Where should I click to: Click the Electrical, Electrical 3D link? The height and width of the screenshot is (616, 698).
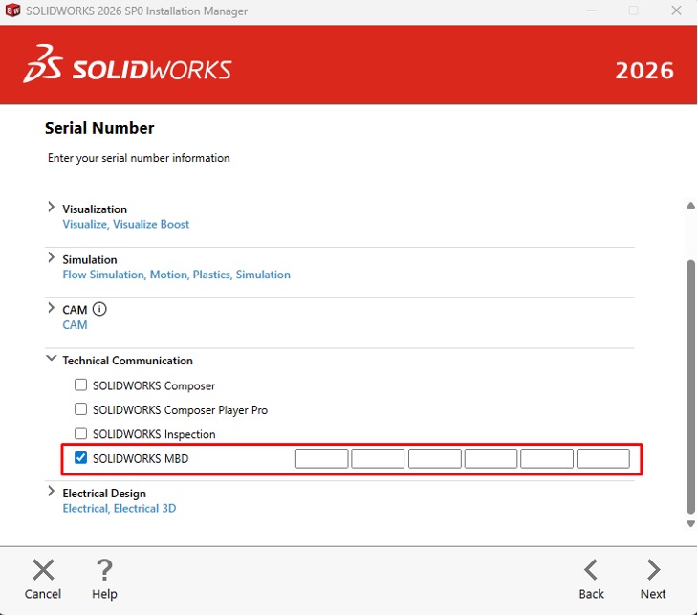pos(120,508)
